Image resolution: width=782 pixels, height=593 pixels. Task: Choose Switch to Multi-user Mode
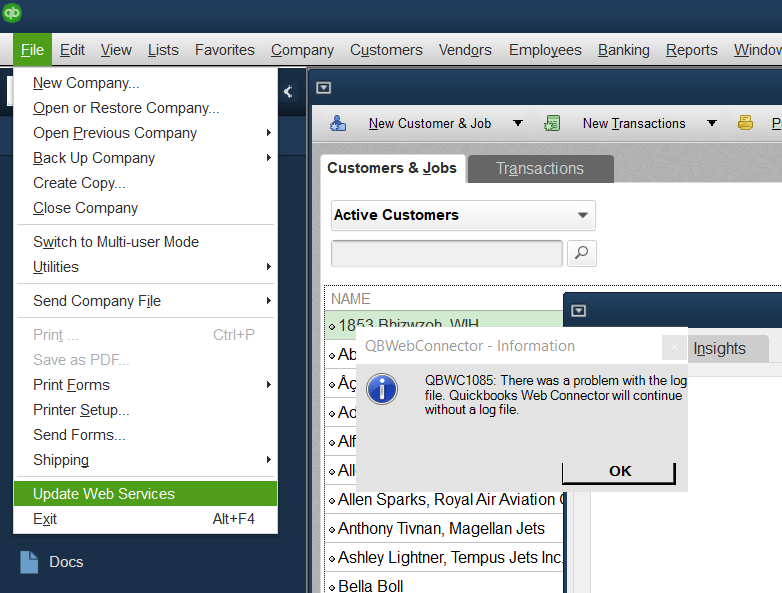pyautogui.click(x=145, y=242)
